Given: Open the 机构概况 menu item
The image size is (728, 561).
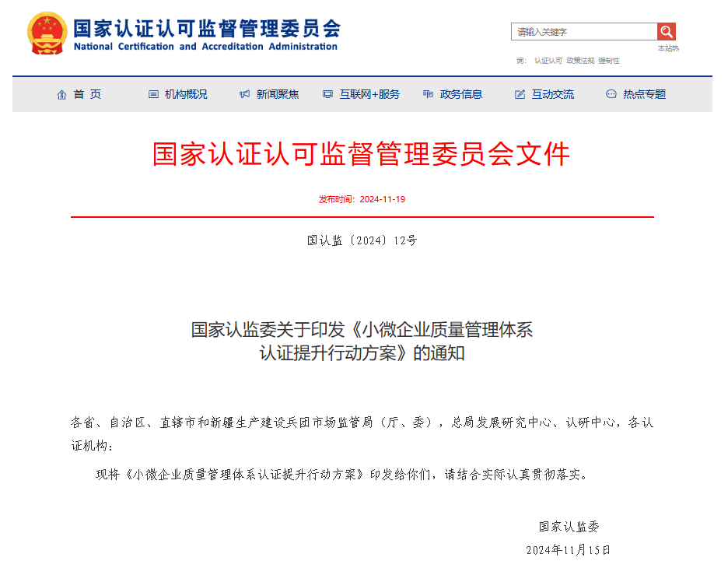Looking at the screenshot, I should point(186,94).
